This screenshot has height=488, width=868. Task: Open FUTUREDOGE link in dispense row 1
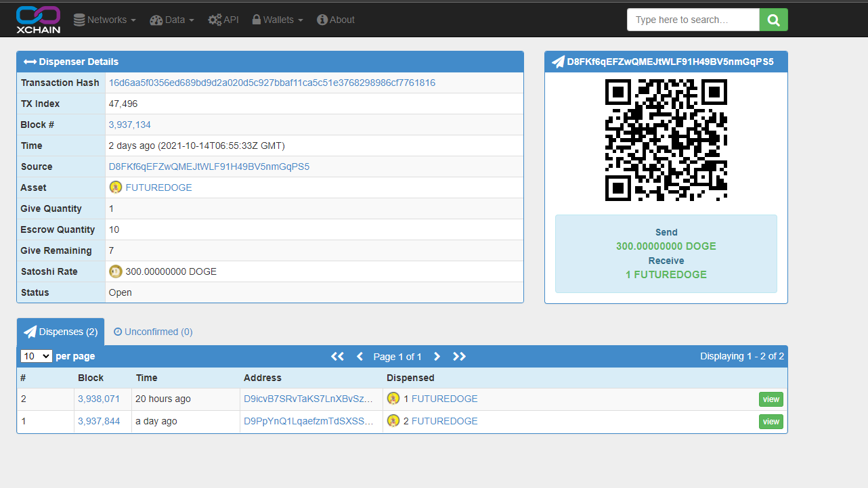pyautogui.click(x=445, y=421)
